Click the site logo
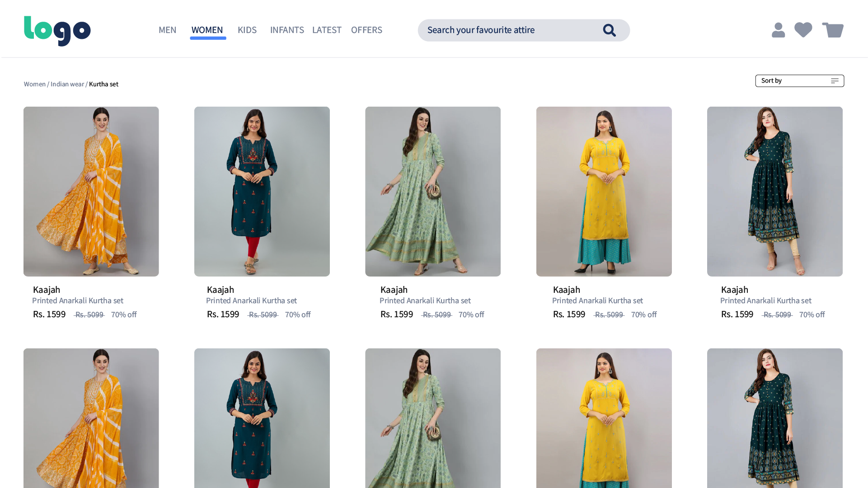Screen dimensions: 868x488 (x=57, y=31)
